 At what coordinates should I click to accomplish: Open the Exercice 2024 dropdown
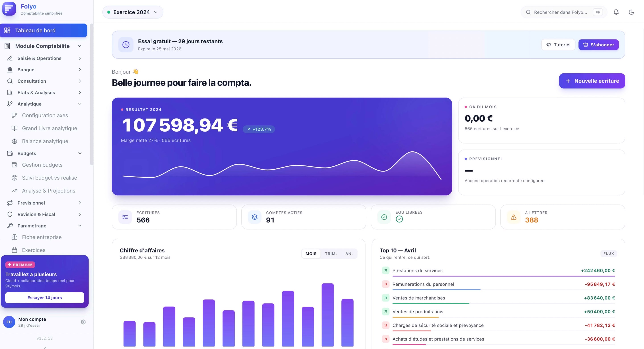(133, 12)
